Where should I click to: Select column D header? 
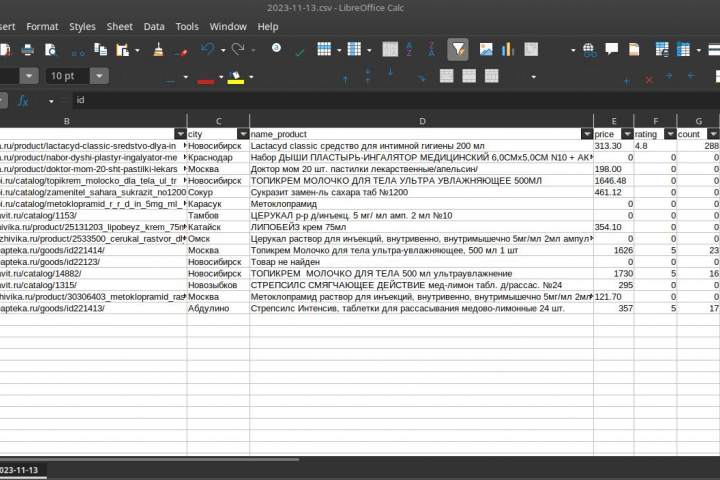coord(422,121)
